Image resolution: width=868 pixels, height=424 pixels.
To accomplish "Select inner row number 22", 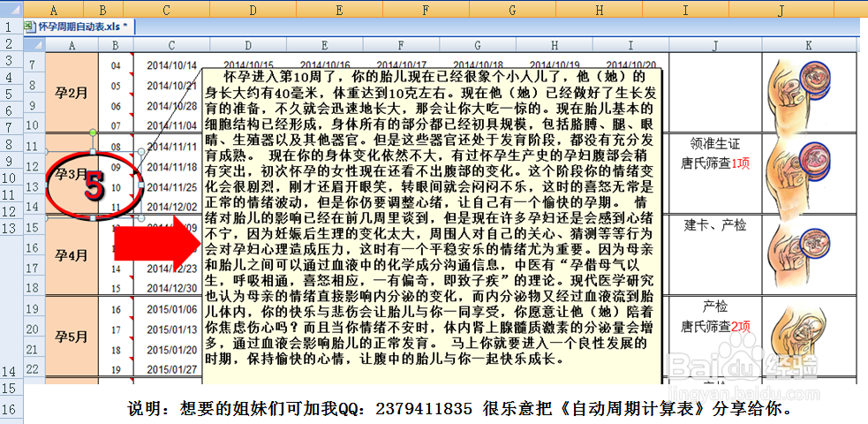I will coord(34,369).
